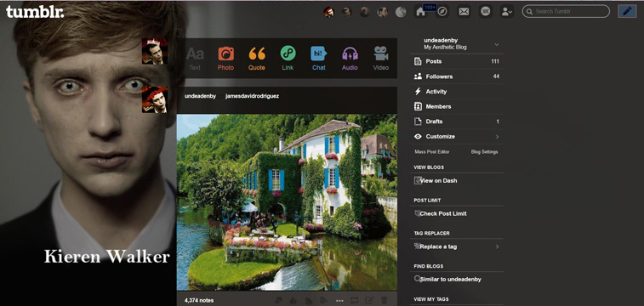Click the My Aesthetic Blog subtitle
644x306 pixels.
click(x=445, y=47)
